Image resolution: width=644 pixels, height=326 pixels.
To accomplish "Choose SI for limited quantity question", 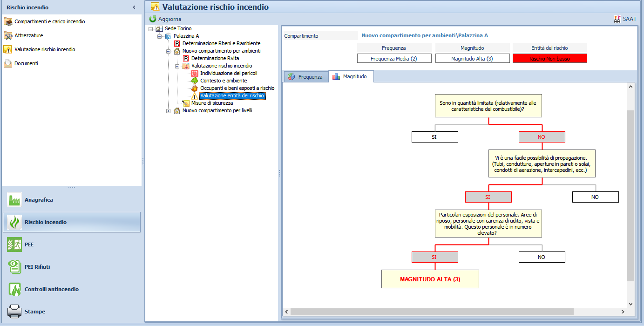I will 434,137.
